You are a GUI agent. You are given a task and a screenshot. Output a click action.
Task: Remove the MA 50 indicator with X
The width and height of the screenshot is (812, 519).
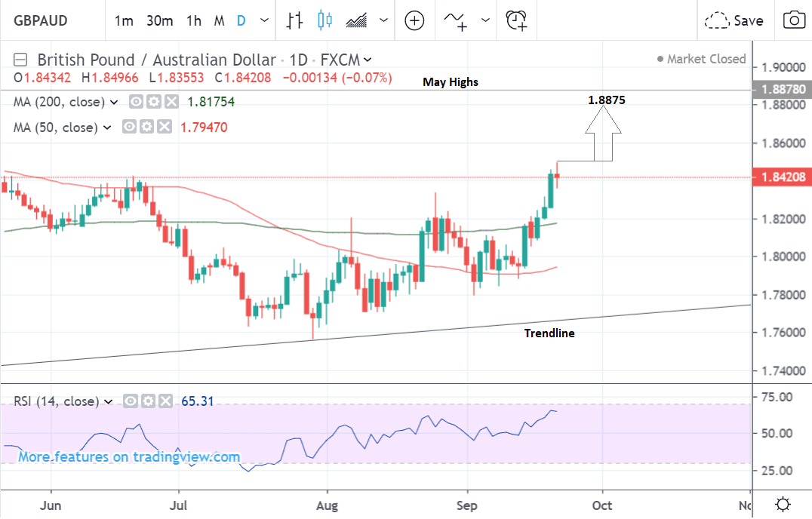click(x=165, y=127)
